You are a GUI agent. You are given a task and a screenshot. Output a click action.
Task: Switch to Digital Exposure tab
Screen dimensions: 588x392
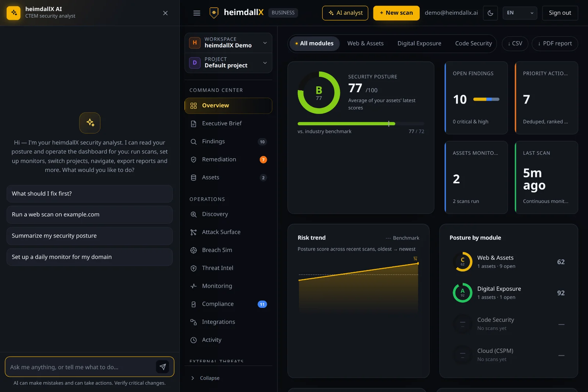pos(419,43)
